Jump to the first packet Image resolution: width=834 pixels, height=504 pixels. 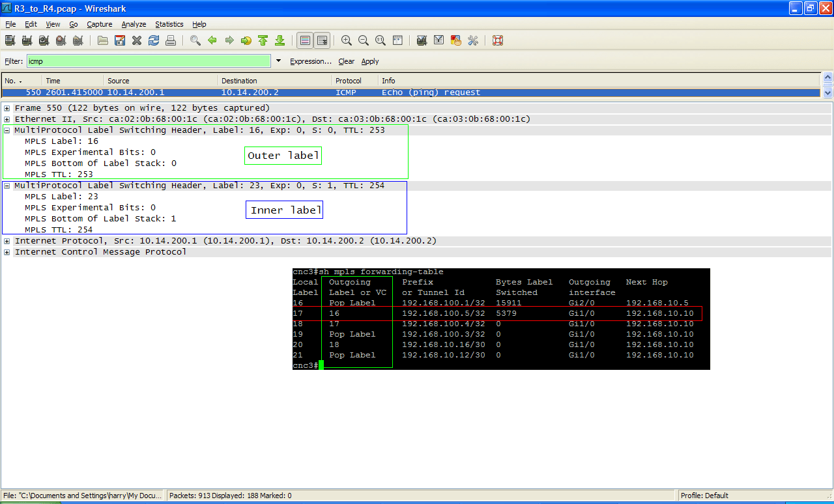pyautogui.click(x=263, y=40)
